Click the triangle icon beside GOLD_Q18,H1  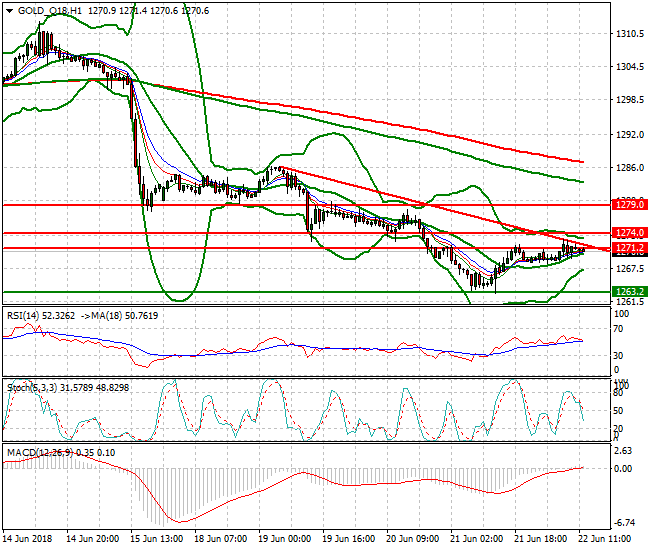pos(9,10)
